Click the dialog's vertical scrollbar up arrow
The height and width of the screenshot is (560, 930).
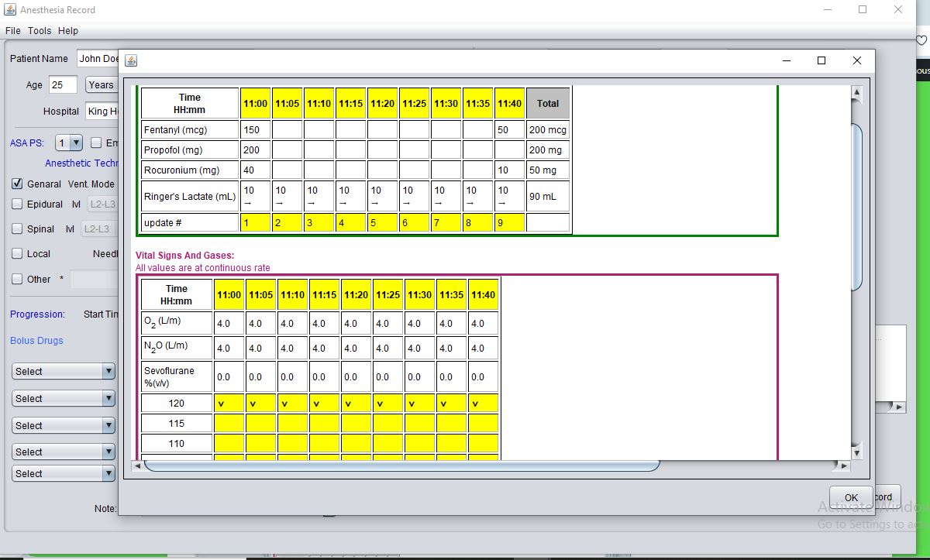[x=856, y=94]
